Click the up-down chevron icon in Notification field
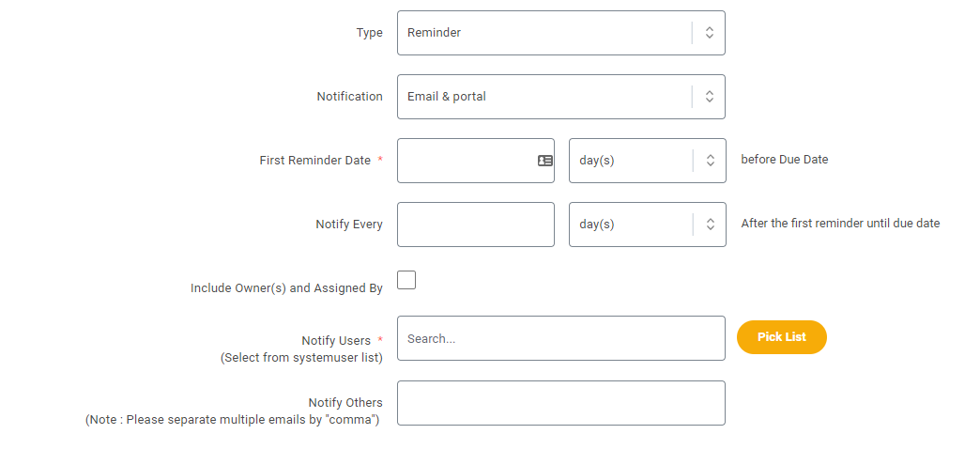Image resolution: width=980 pixels, height=465 pixels. point(710,97)
